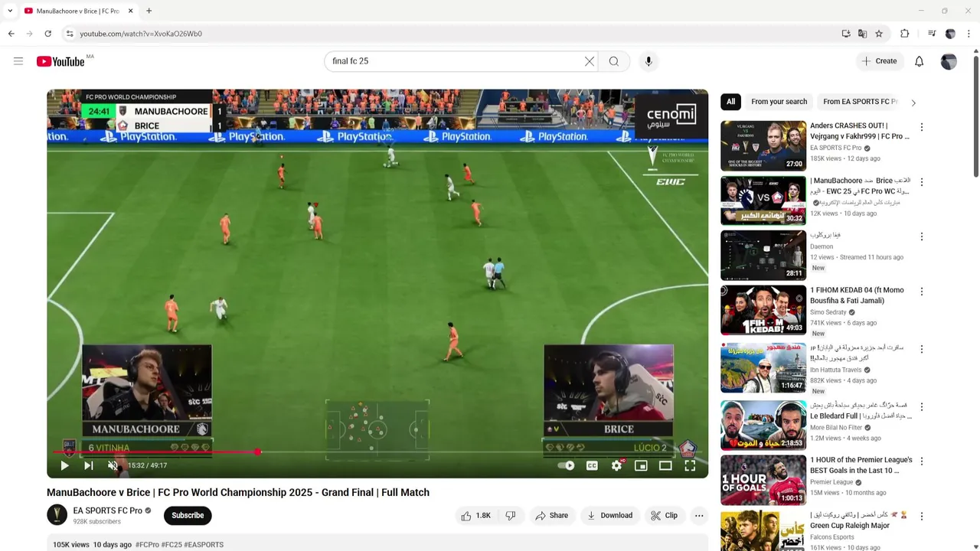980x551 pixels.
Task: Open the tab search dropdown arrow
Action: pos(10,11)
